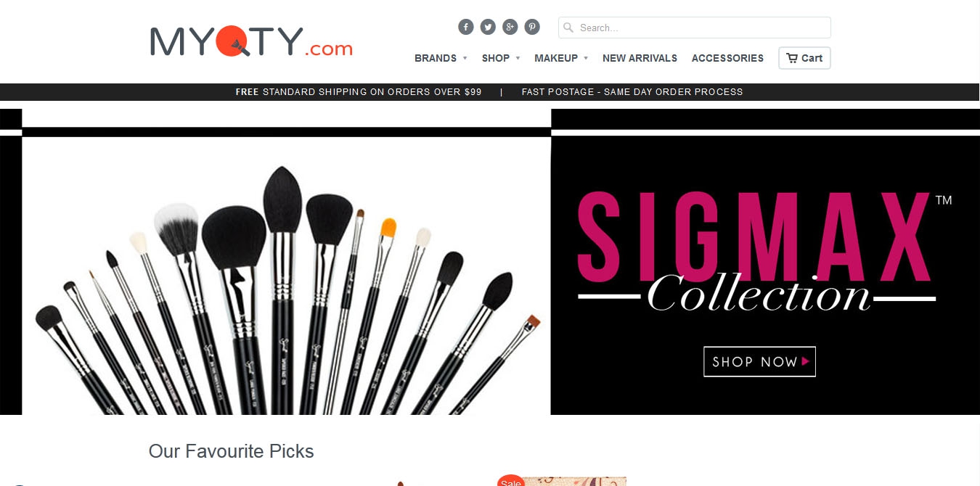The width and height of the screenshot is (980, 486).
Task: Open the Cart button
Action: [804, 58]
